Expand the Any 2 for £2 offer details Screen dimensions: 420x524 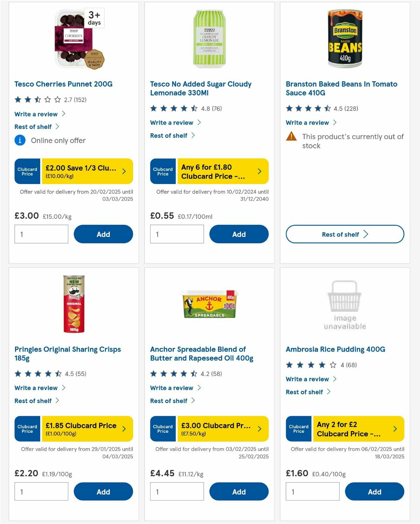coord(356,429)
